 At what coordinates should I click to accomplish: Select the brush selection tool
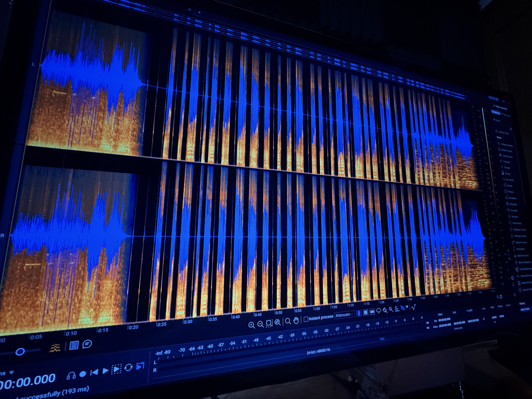coord(385,310)
